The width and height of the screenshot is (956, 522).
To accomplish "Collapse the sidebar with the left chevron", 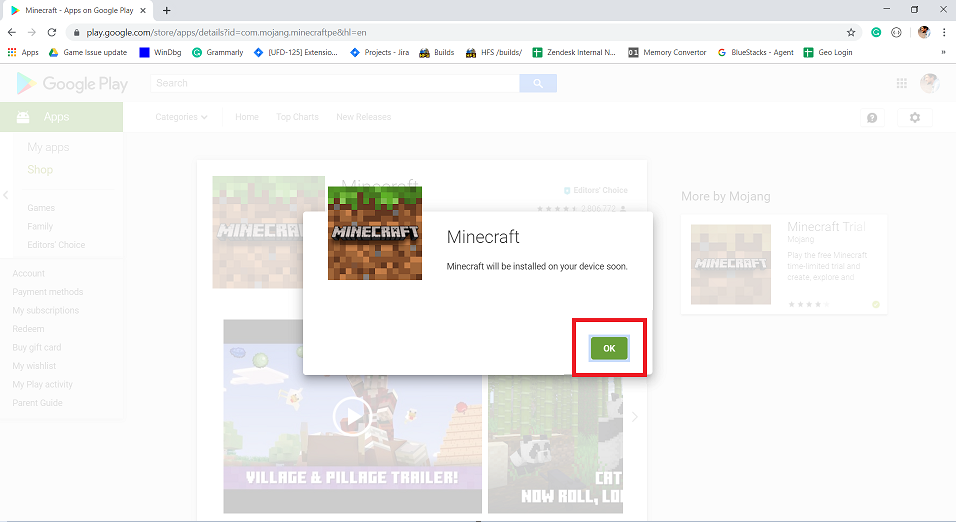I will tap(5, 195).
